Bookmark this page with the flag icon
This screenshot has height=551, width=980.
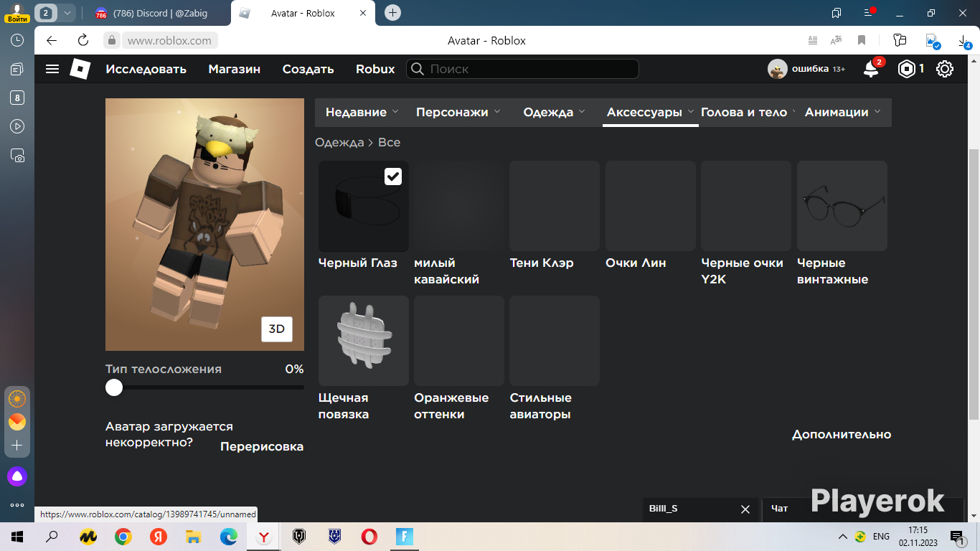(862, 40)
